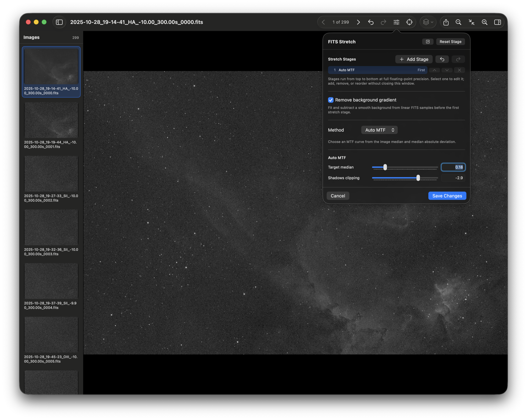Screen dimensions: 527x420
Task: Click Cancel button
Action: pos(338,196)
